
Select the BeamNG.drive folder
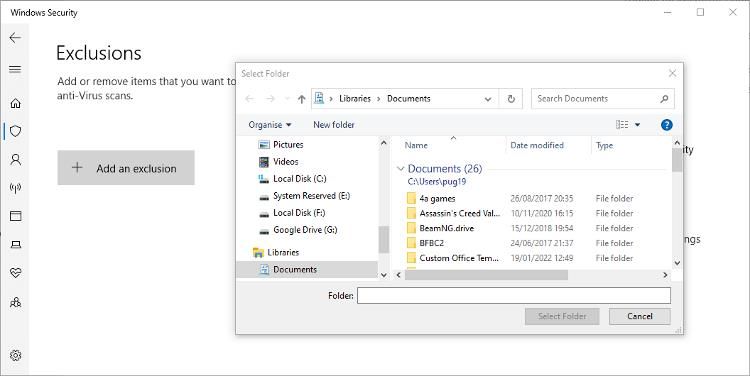[446, 228]
